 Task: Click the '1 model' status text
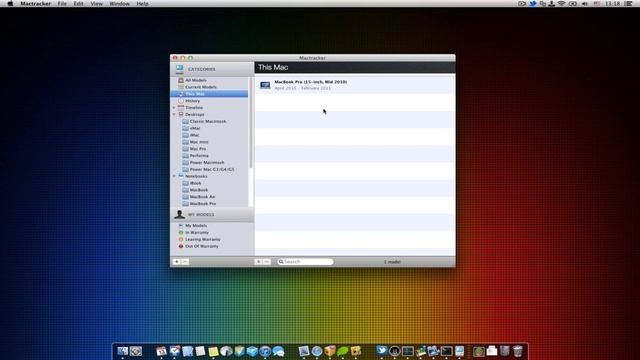[x=392, y=262]
